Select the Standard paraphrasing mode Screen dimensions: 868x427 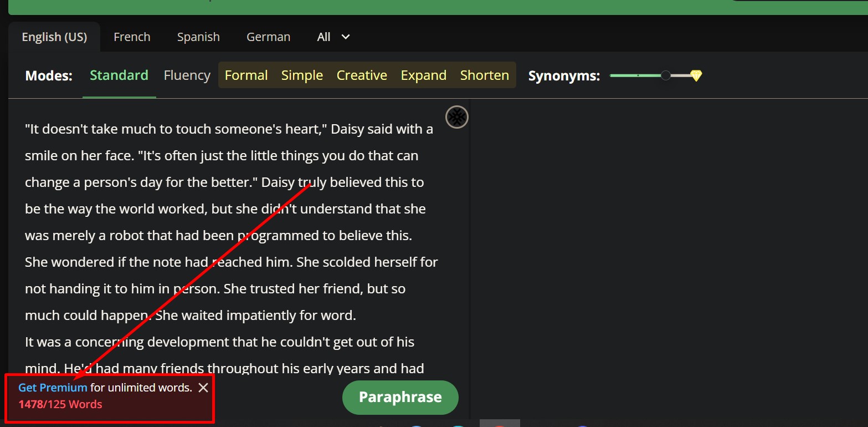pyautogui.click(x=119, y=75)
